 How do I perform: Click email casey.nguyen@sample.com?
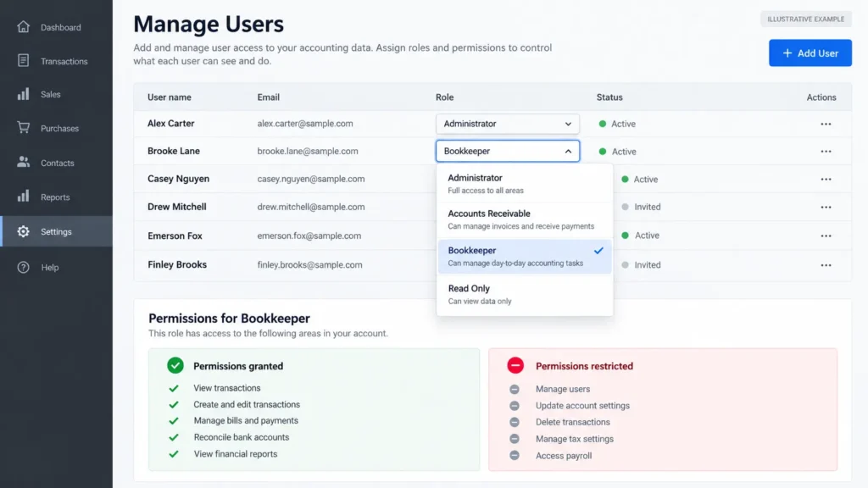coord(311,179)
